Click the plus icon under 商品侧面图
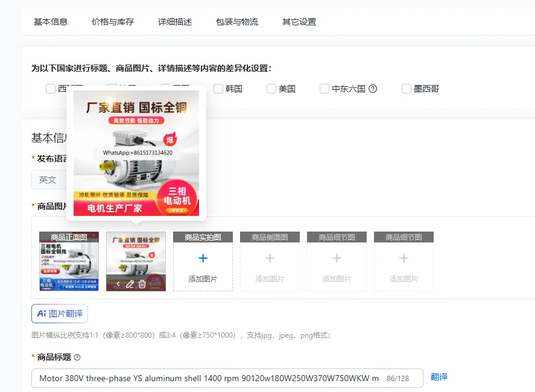 click(x=270, y=258)
